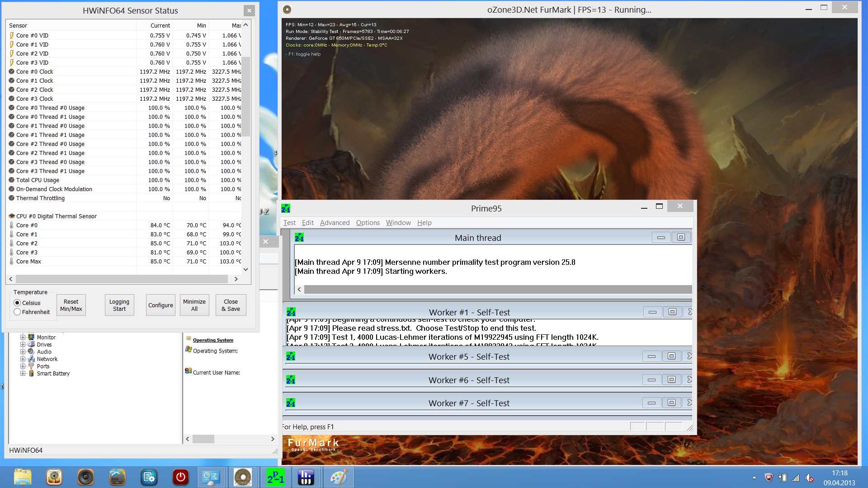
Task: Click sensor list horizontal scroll right arrow
Action: (236, 279)
